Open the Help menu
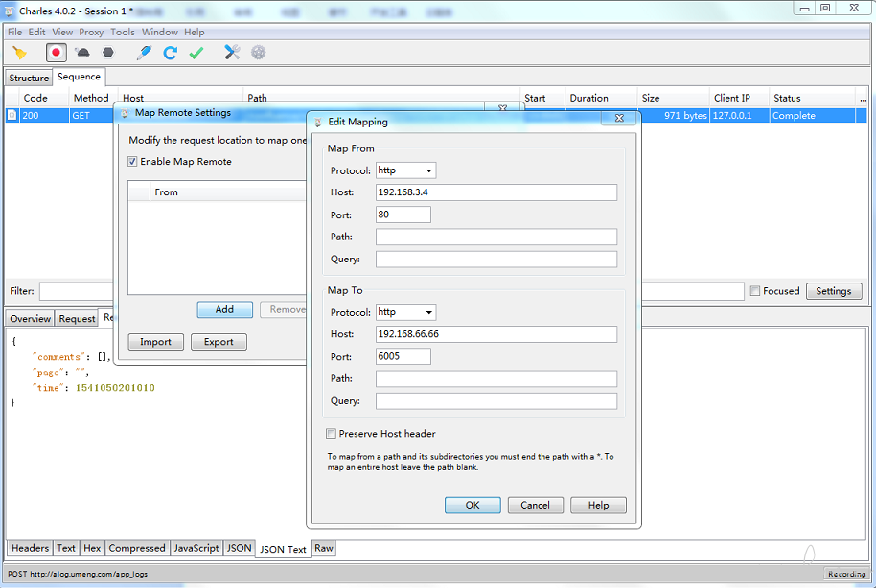The image size is (876, 588). (x=195, y=32)
